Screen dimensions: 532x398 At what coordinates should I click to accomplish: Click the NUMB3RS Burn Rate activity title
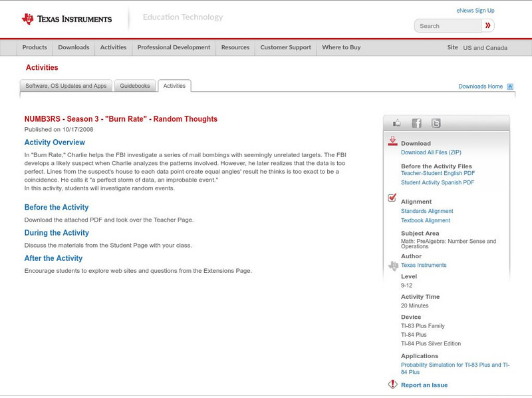(x=121, y=119)
